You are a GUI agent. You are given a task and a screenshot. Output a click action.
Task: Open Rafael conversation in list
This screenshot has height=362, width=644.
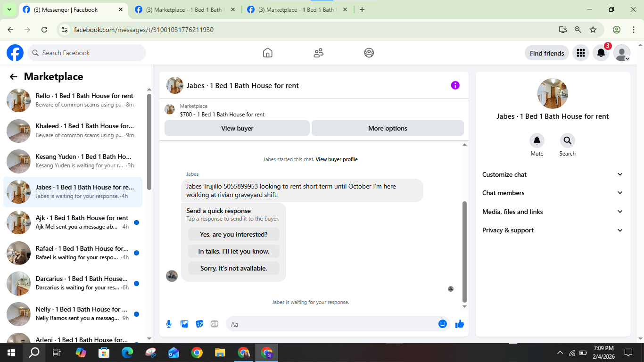pyautogui.click(x=73, y=253)
